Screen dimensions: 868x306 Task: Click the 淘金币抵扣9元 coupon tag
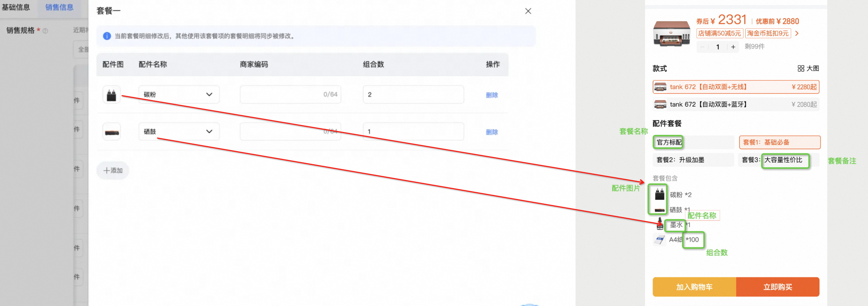[768, 33]
